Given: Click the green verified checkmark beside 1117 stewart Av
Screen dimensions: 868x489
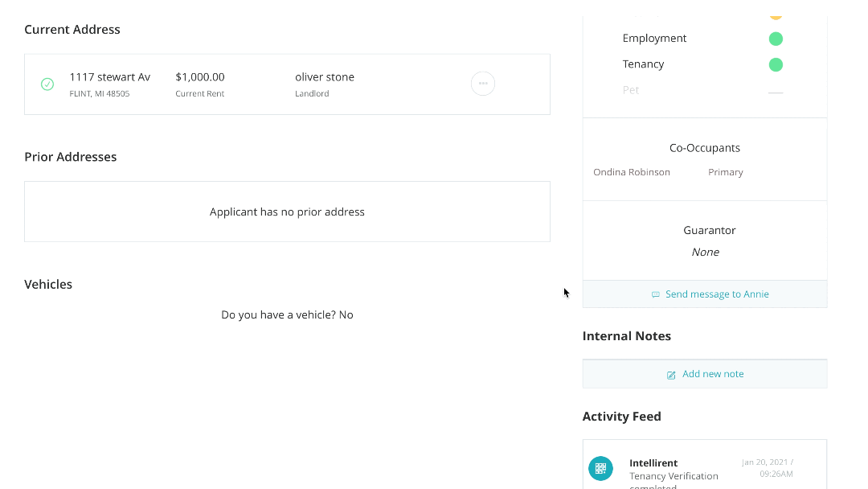Looking at the screenshot, I should point(47,84).
